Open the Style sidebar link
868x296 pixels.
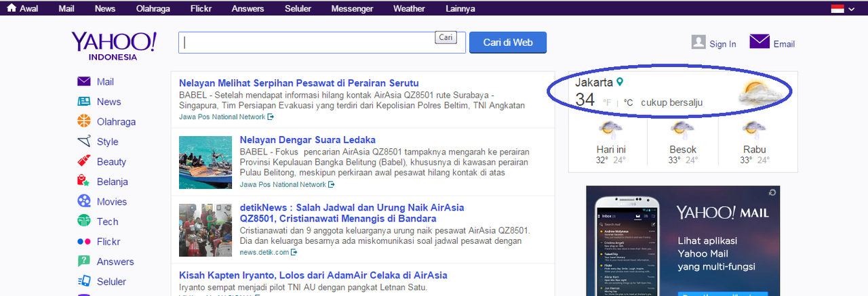108,142
